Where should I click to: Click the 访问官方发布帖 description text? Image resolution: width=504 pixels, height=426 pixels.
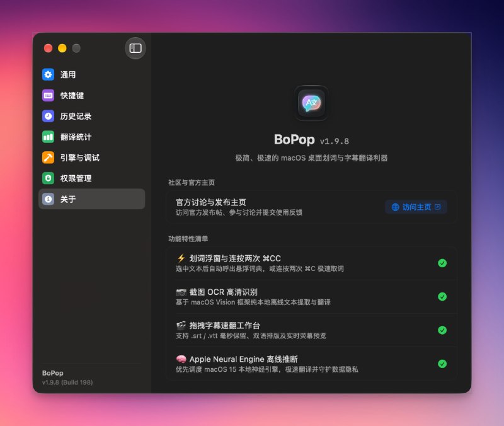click(x=239, y=212)
